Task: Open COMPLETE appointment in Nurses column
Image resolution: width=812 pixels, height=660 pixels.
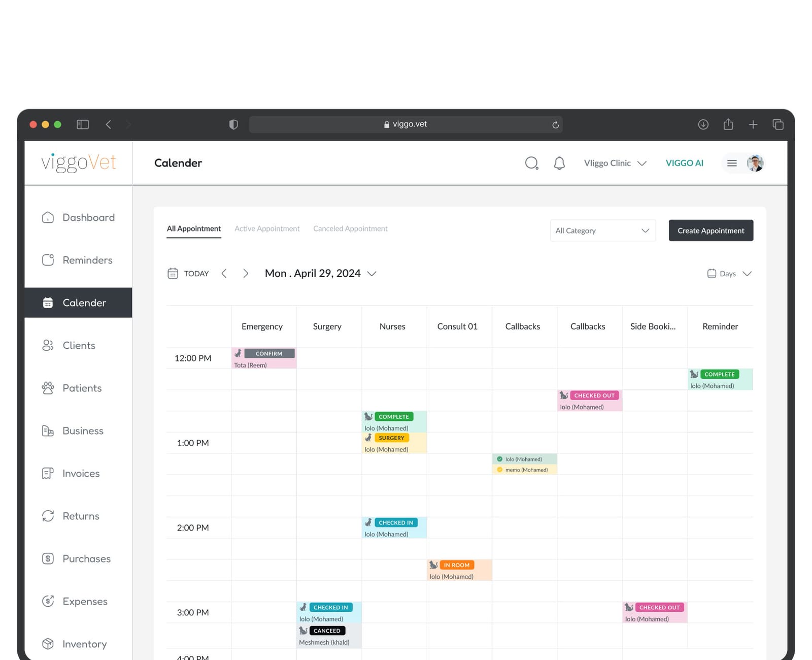Action: pos(394,422)
